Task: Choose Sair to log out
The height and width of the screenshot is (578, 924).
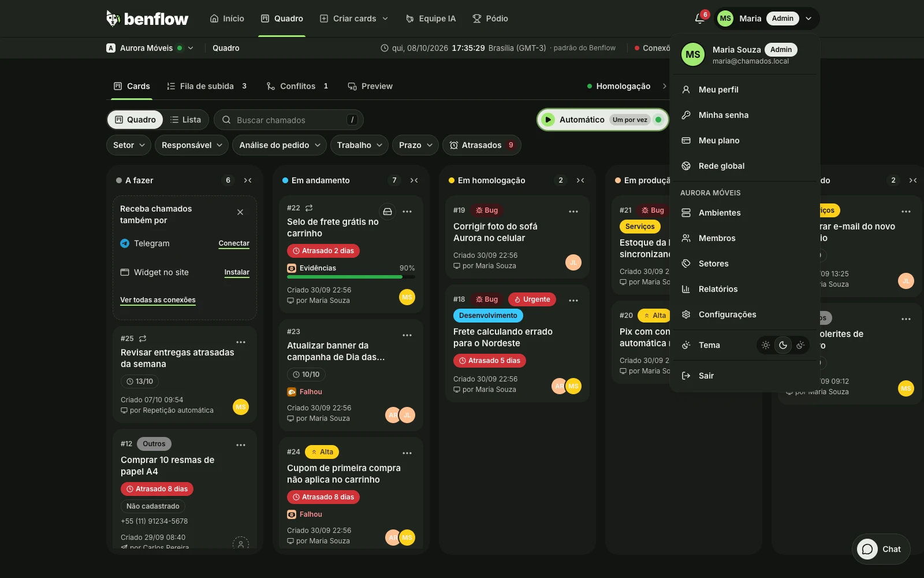Action: [745, 376]
